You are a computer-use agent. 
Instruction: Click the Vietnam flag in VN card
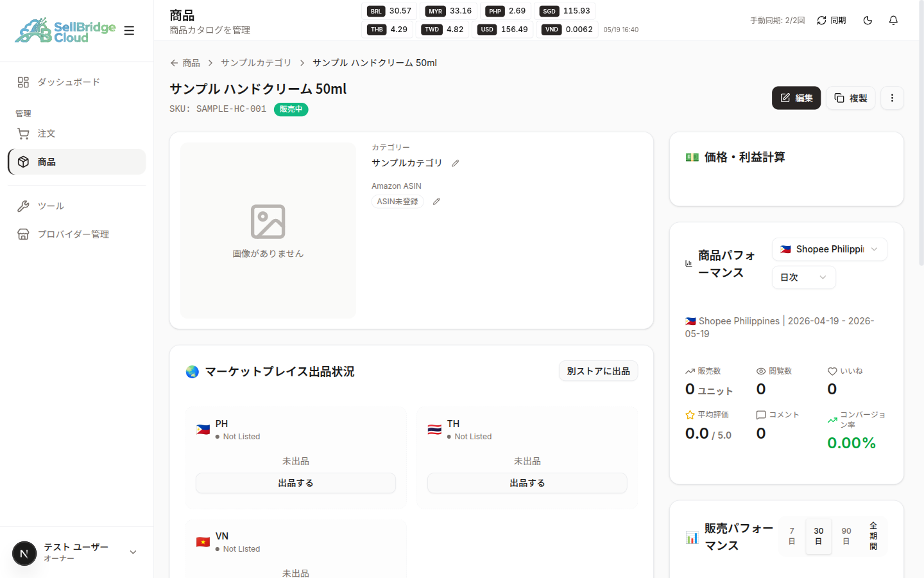click(203, 542)
